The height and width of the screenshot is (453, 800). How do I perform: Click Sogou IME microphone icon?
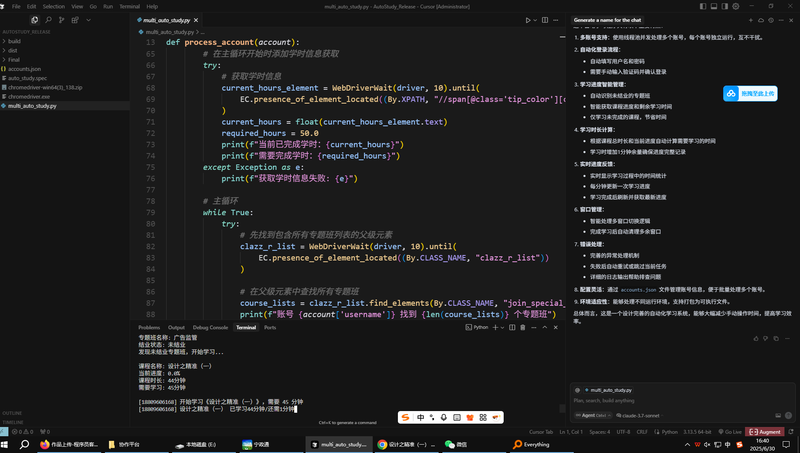click(444, 417)
